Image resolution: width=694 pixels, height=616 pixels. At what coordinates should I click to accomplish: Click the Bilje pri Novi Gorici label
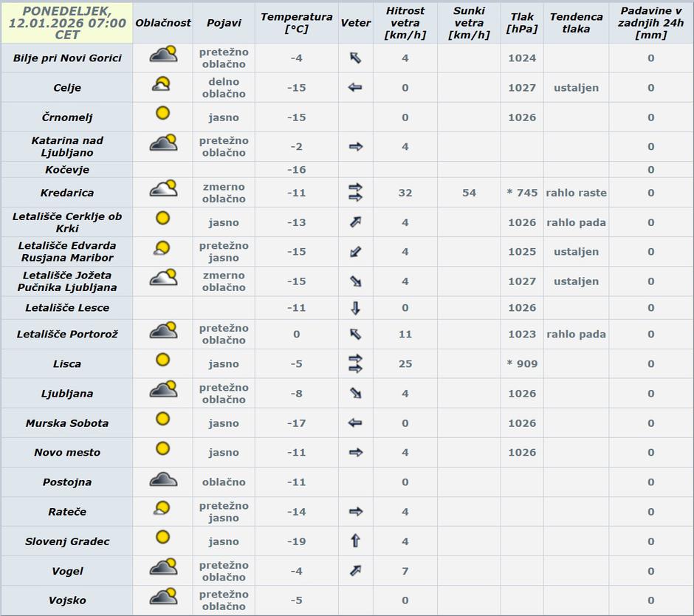[66, 58]
